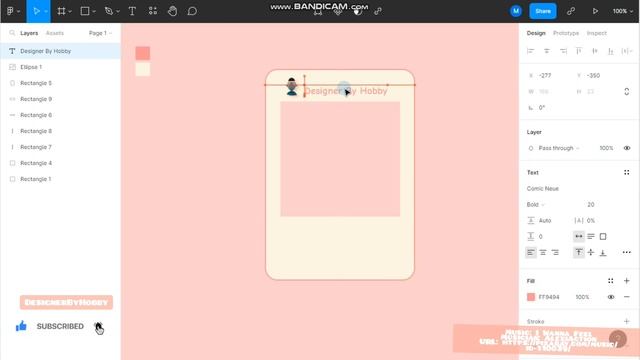Click the FF9494 fill color swatch

pos(531,297)
